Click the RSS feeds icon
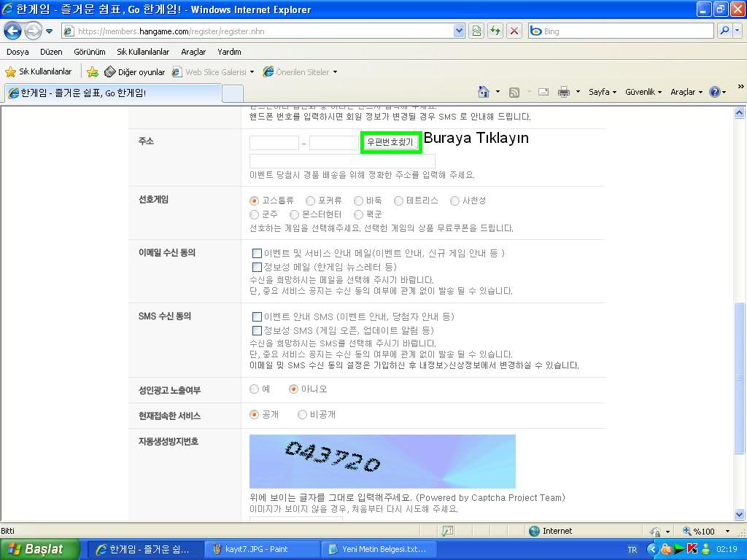The image size is (747, 560). coord(514,93)
